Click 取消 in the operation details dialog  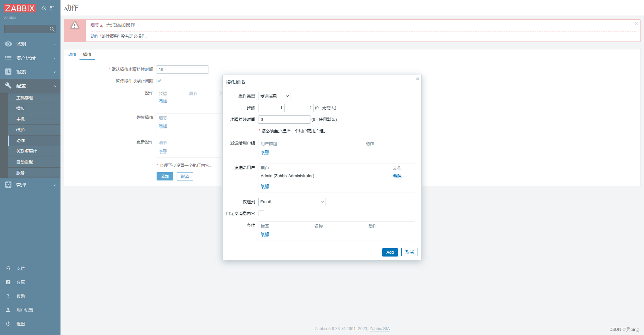click(x=410, y=252)
